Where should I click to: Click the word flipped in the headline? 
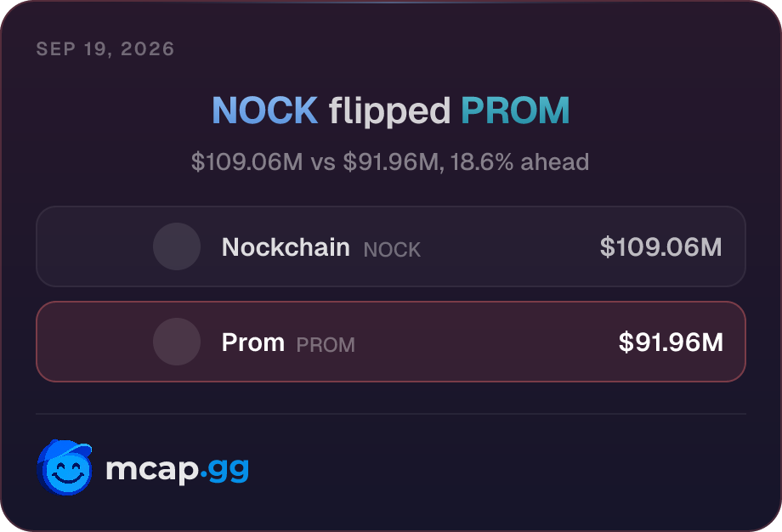pos(389,111)
